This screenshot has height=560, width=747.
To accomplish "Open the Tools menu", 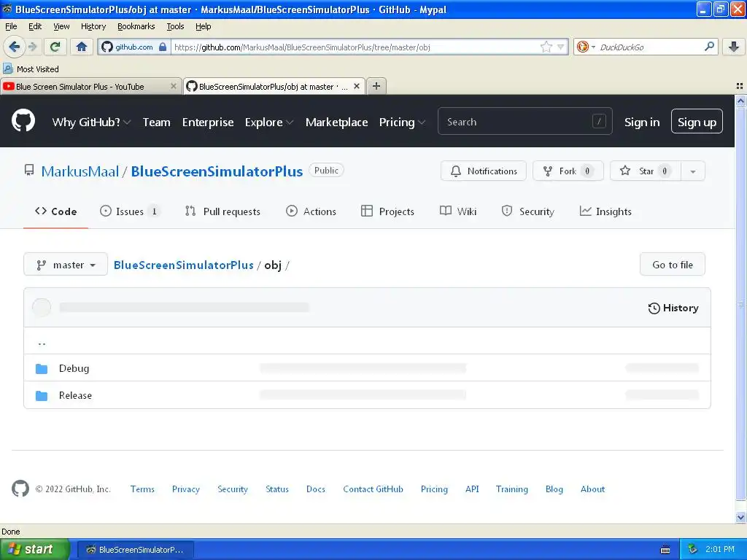I will coord(175,26).
